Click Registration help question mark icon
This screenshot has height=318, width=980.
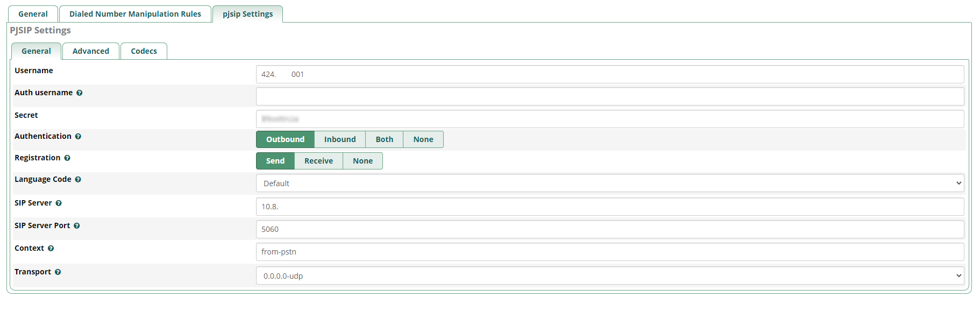coord(67,158)
